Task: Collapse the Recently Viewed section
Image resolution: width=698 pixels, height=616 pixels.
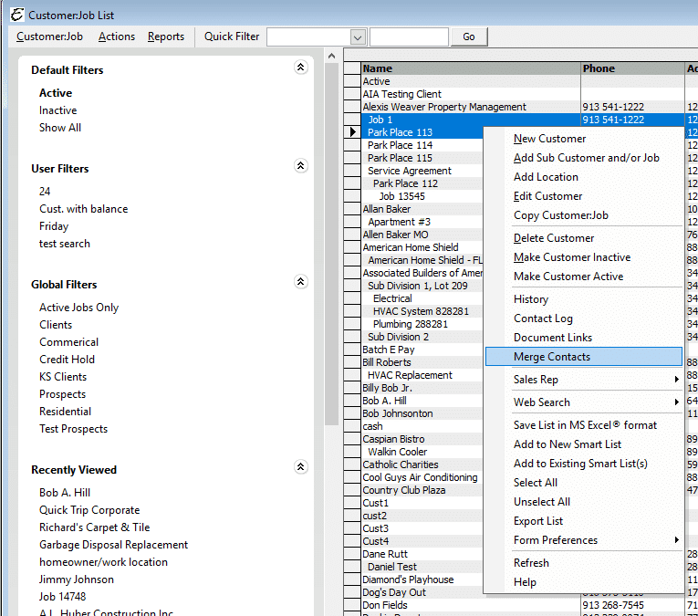Action: (x=301, y=467)
